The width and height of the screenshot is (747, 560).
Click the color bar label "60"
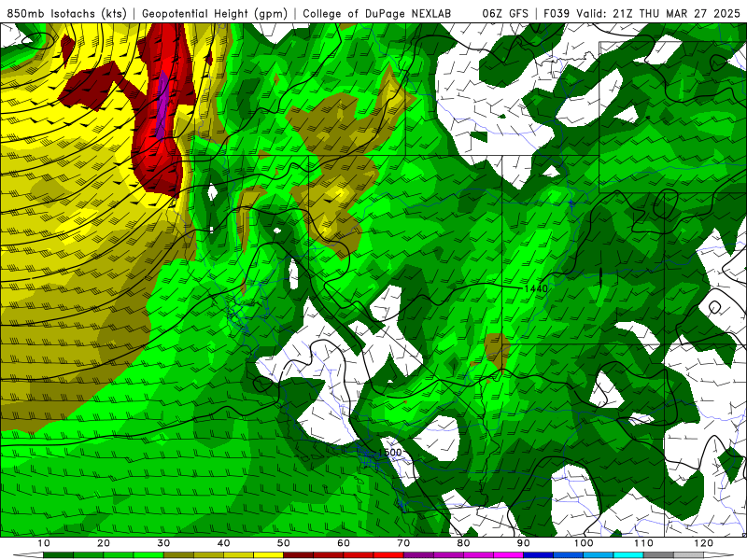[x=344, y=543]
